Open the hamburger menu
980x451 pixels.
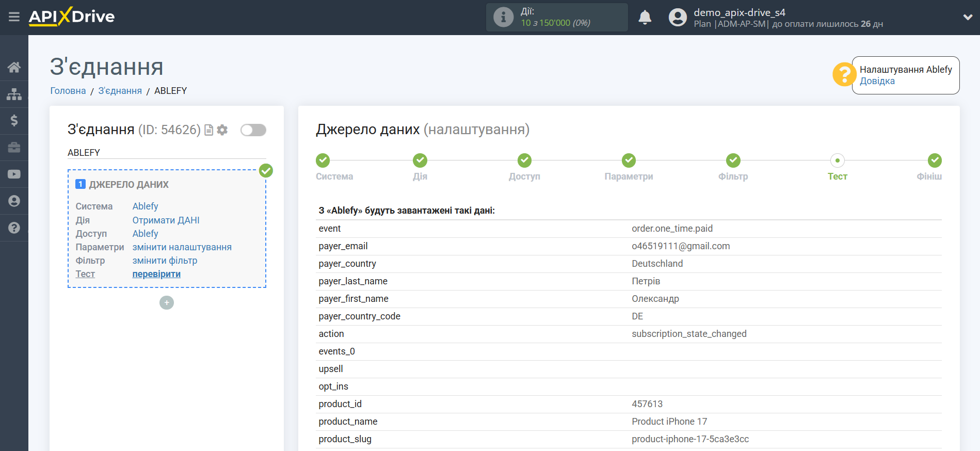coord(14,17)
